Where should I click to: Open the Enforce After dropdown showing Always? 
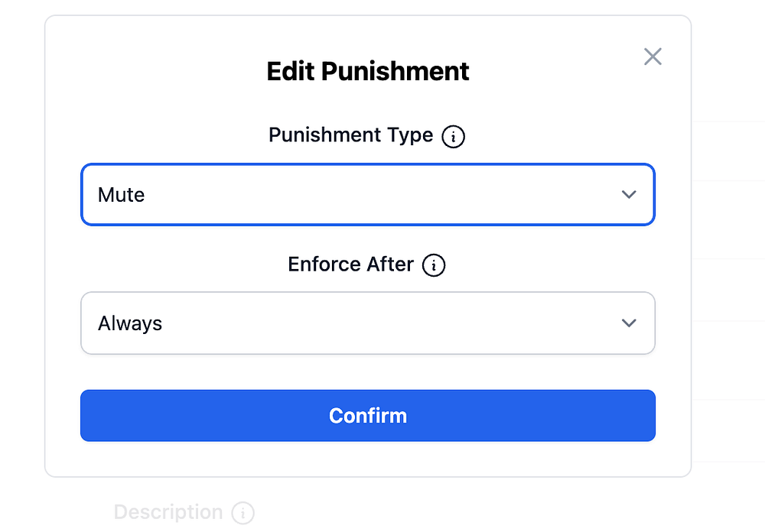coord(367,323)
